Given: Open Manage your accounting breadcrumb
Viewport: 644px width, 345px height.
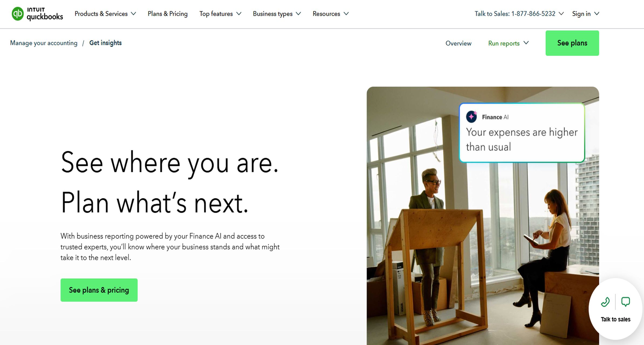Looking at the screenshot, I should tap(44, 43).
